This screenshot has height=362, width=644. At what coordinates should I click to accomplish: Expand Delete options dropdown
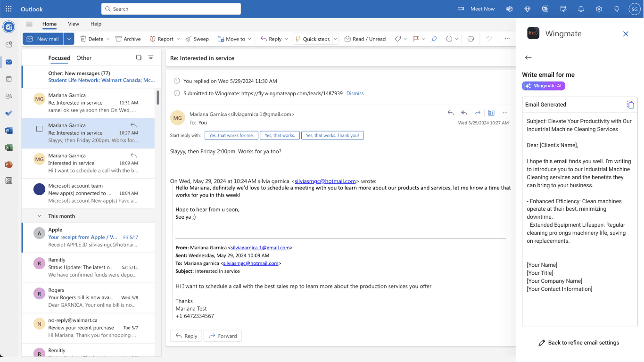[108, 39]
